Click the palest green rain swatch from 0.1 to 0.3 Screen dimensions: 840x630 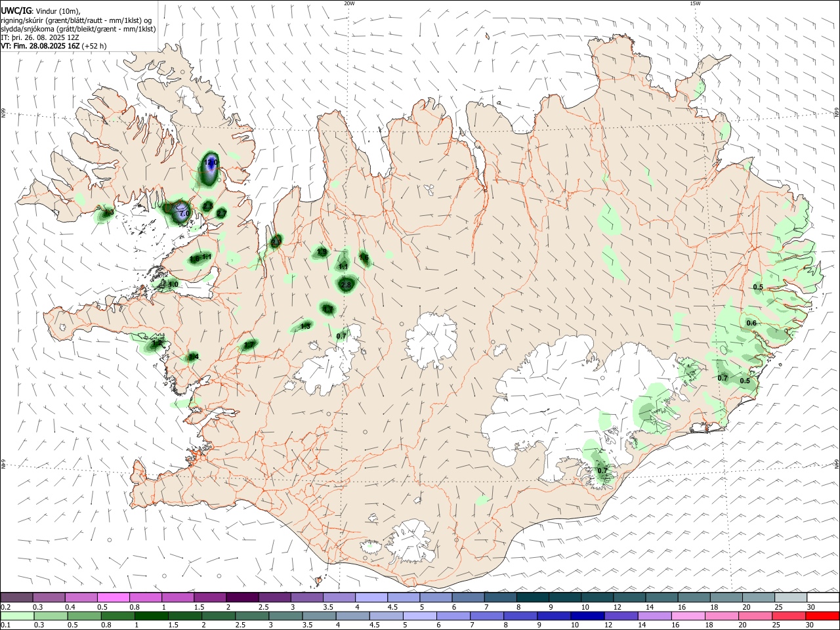point(16,616)
